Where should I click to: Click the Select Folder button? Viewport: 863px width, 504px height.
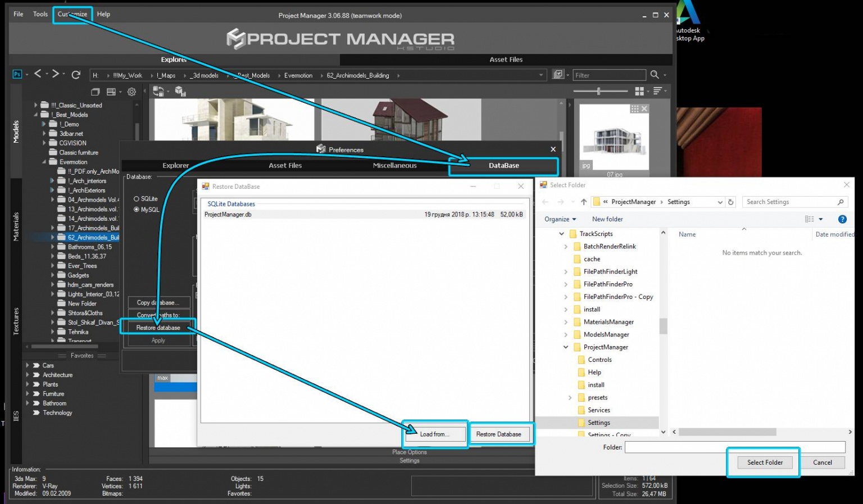click(x=765, y=462)
